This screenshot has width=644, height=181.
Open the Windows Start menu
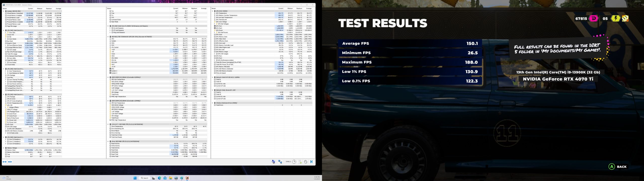click(135, 178)
